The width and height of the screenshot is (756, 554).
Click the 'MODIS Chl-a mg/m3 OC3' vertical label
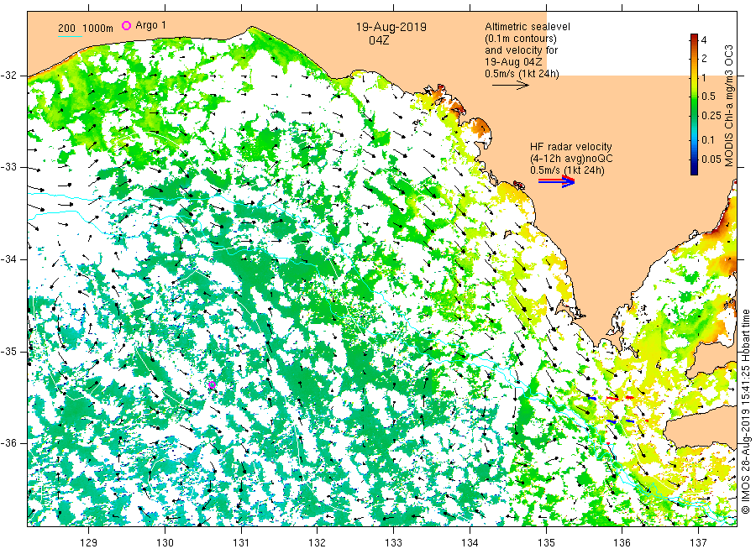(x=728, y=106)
